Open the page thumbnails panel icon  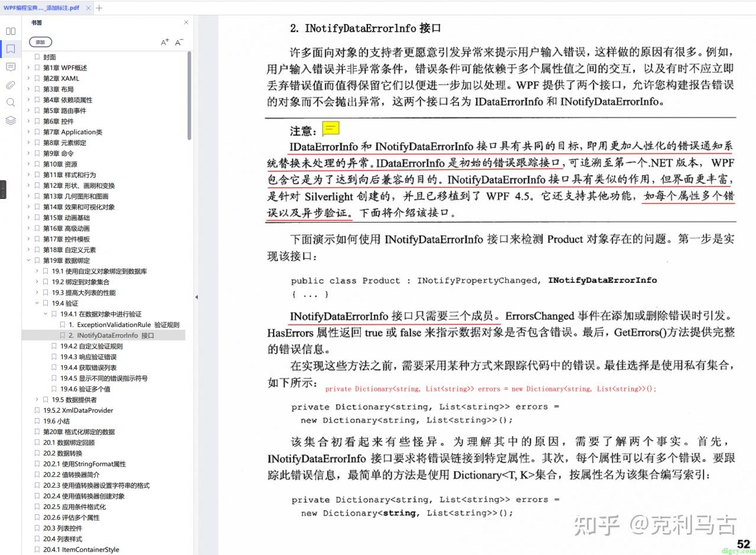click(11, 31)
